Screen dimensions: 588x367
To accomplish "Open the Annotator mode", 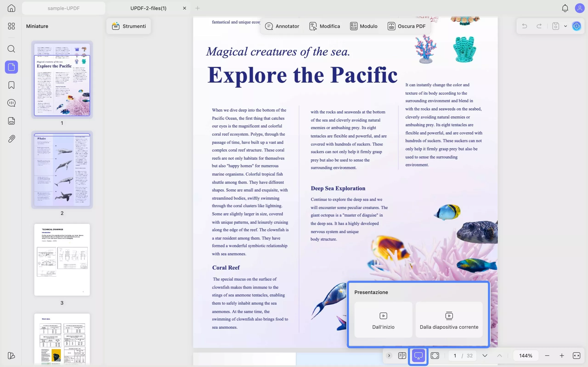I will [282, 26].
